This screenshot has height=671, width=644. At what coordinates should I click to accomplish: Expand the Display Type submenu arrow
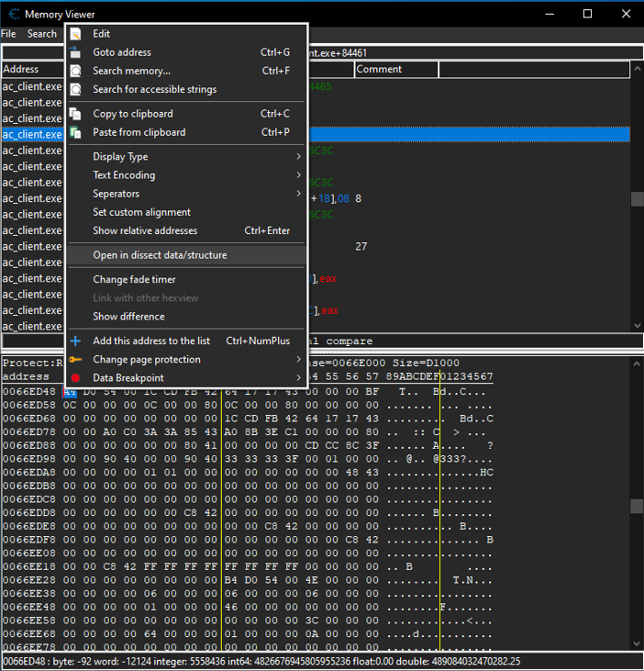[298, 157]
